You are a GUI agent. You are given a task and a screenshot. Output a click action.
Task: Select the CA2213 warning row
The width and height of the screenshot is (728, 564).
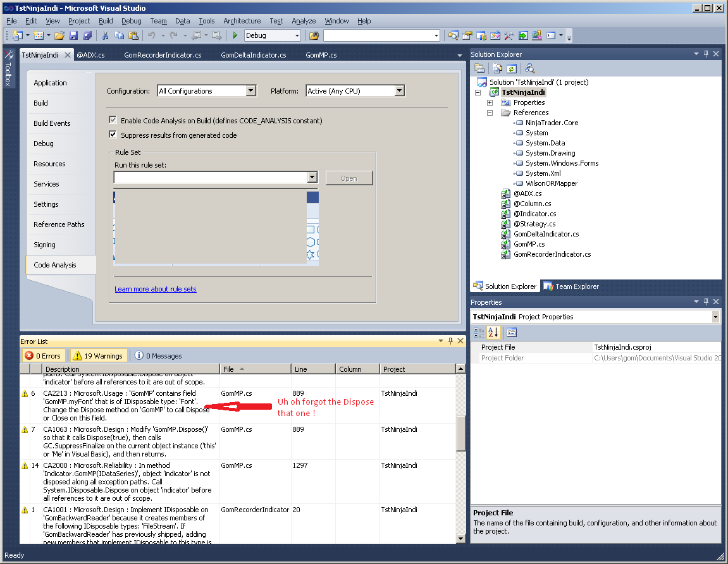tap(238, 405)
